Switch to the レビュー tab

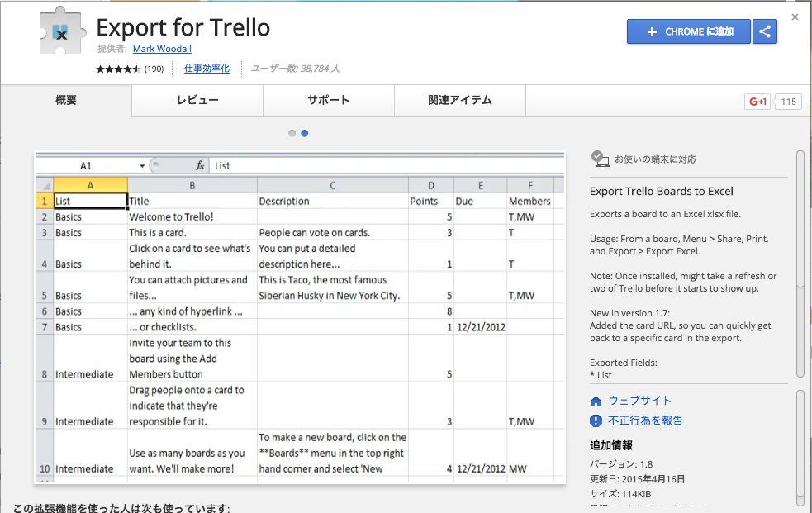pos(197,101)
